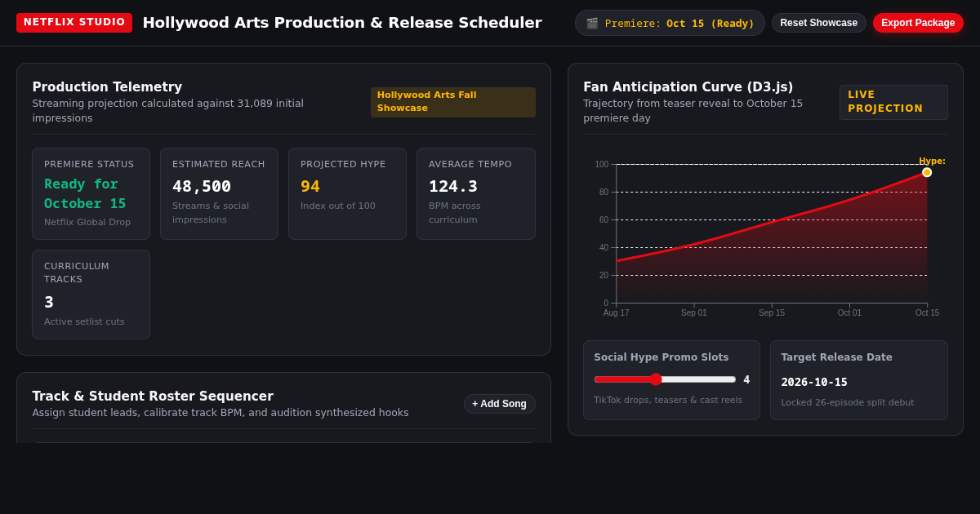Click the Fan Anticipation Curve (D3.js) heading
Screen dimensions: 980x514
click(688, 87)
